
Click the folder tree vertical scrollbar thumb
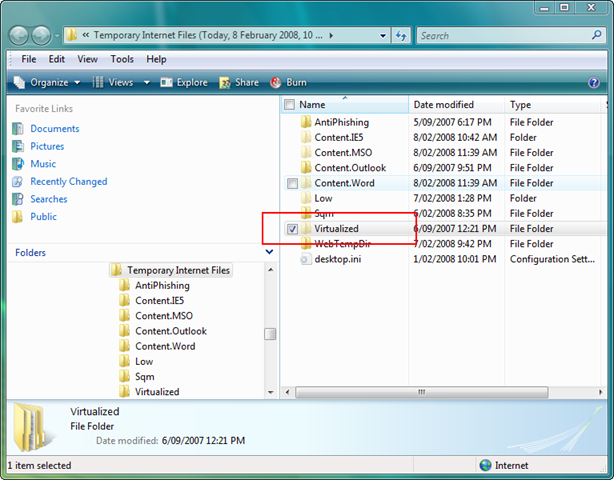[269, 335]
